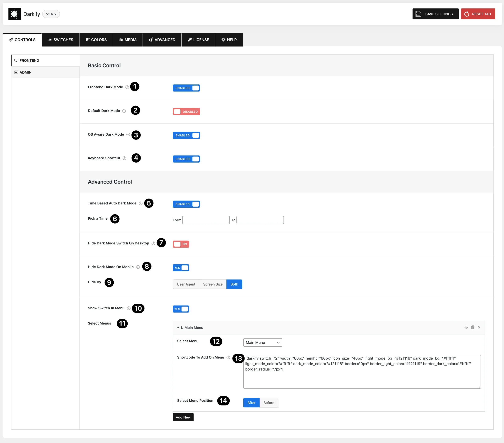Viewport: 504px width, 443px height.
Task: Click the Pick a Time label
Action: point(98,218)
